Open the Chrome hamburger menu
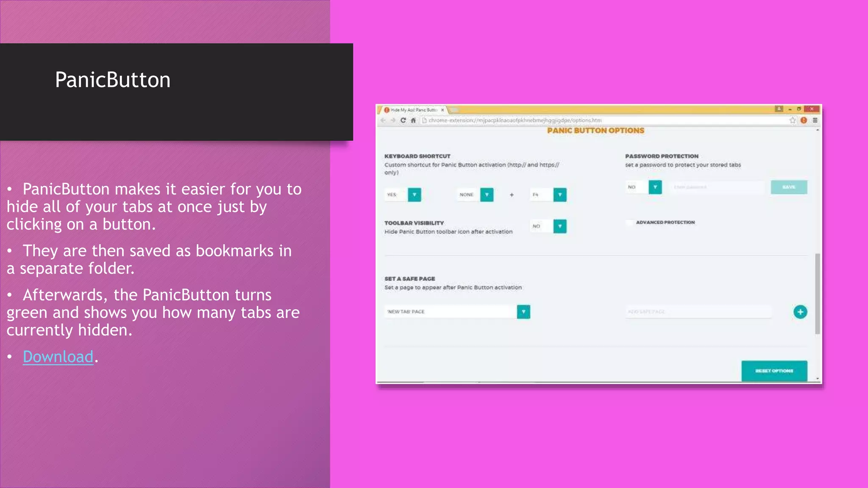This screenshot has height=488, width=868. (815, 120)
